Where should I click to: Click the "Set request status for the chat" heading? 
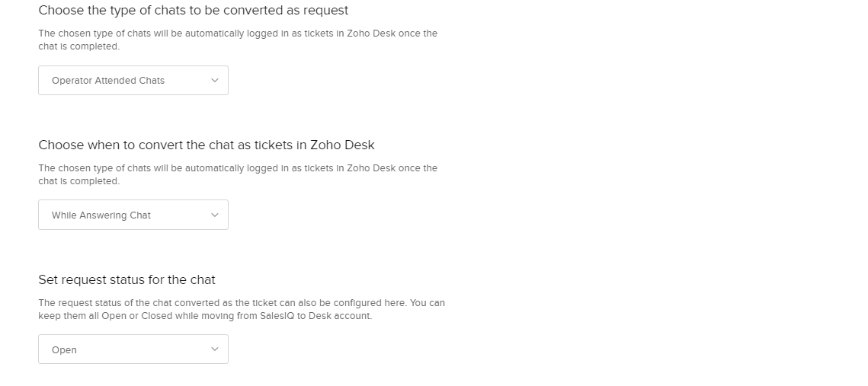[127, 279]
